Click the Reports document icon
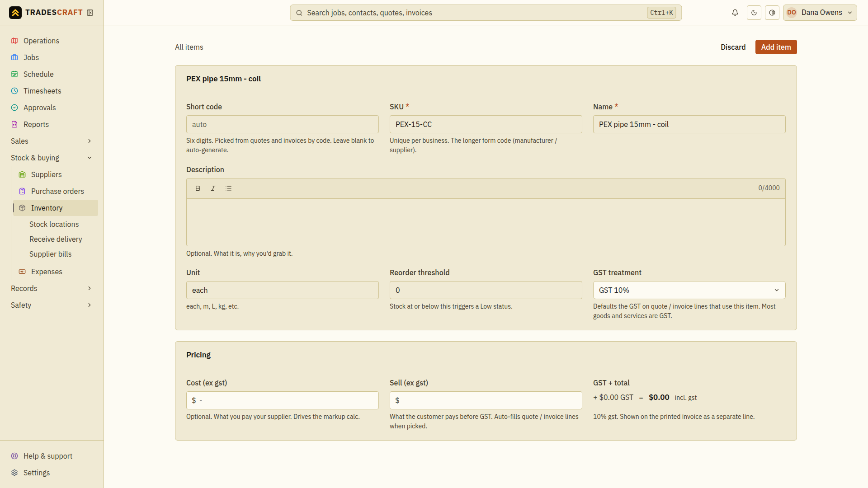 [14, 124]
